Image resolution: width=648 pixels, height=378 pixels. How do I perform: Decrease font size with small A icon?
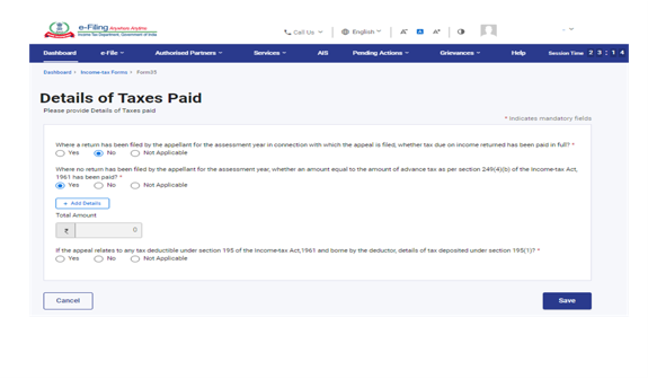[x=404, y=32]
